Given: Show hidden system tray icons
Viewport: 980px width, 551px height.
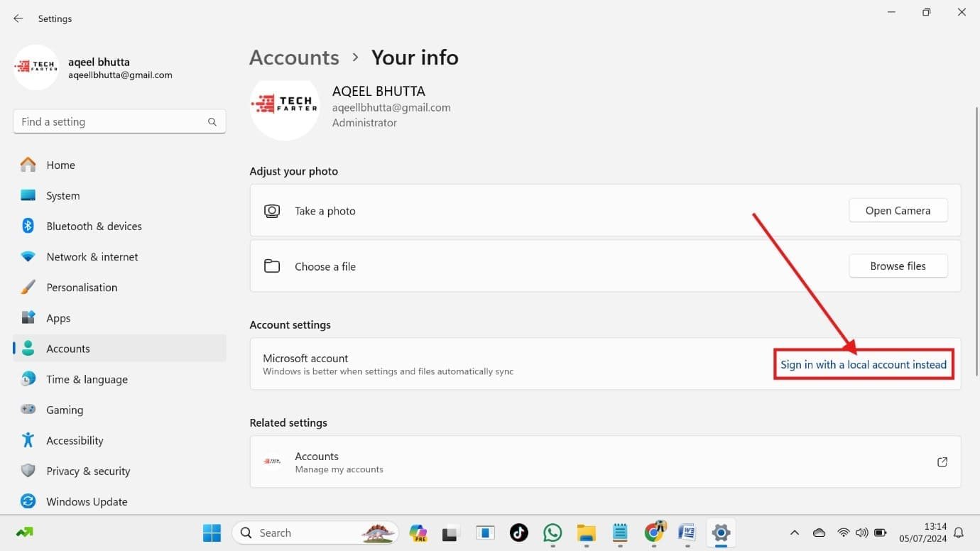Looking at the screenshot, I should [795, 533].
